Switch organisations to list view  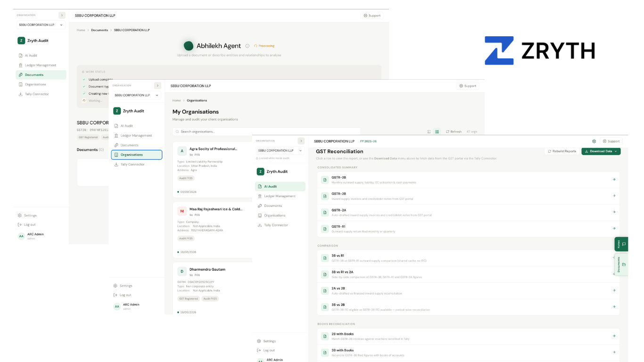tap(429, 132)
